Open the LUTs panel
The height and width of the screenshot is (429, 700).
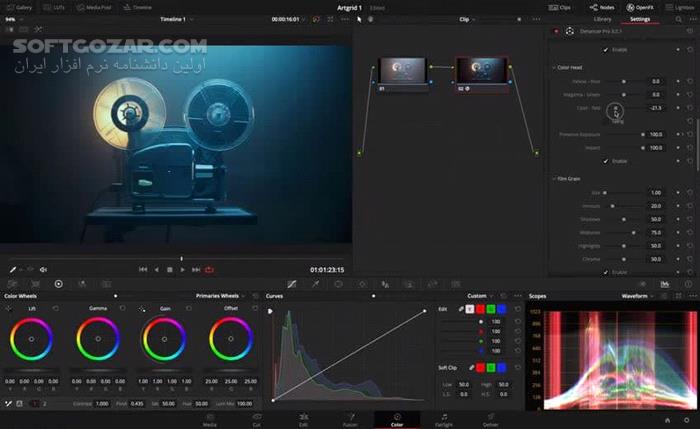pos(54,8)
